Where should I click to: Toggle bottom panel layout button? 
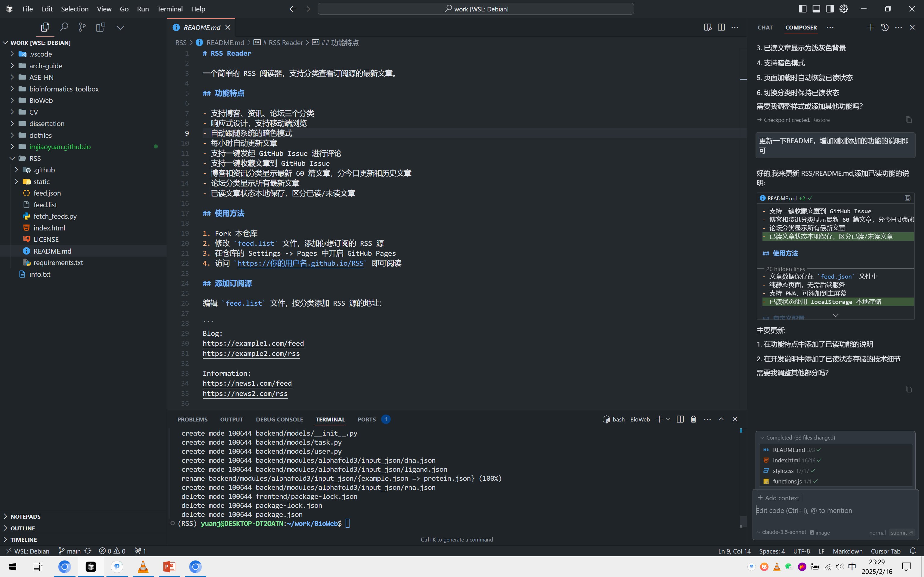point(816,9)
